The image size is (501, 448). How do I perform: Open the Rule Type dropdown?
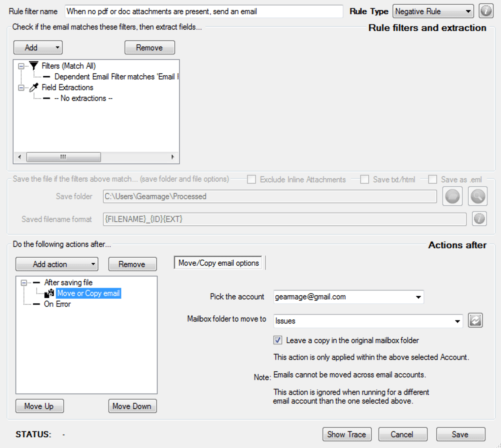pos(433,11)
